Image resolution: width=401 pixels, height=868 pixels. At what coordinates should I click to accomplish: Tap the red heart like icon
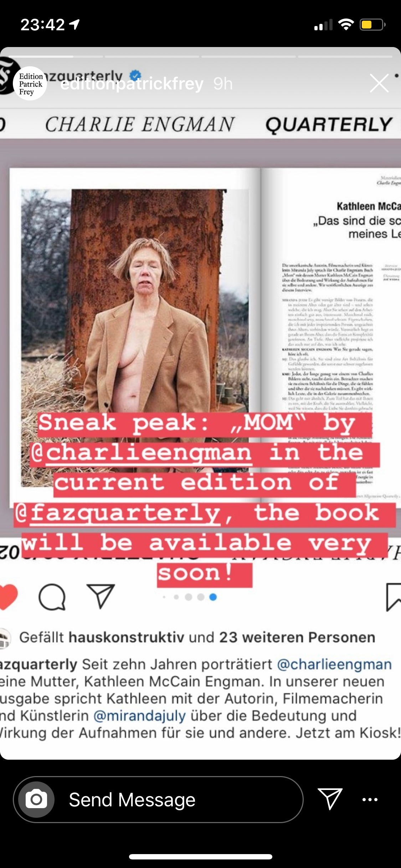click(x=8, y=597)
